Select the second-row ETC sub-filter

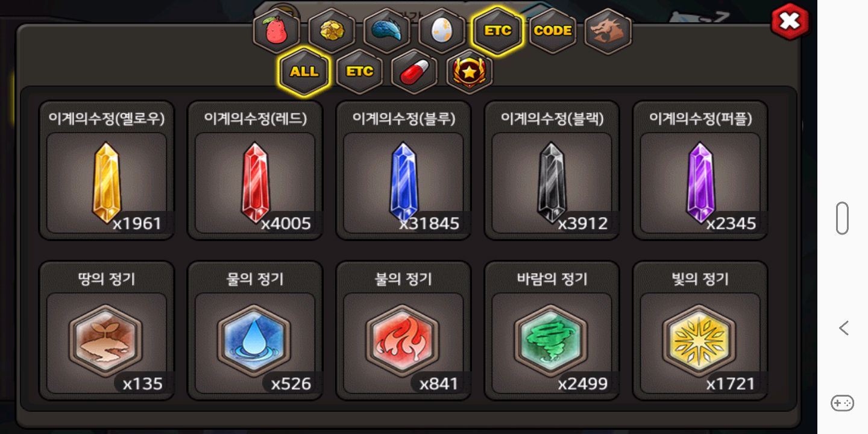(x=359, y=71)
